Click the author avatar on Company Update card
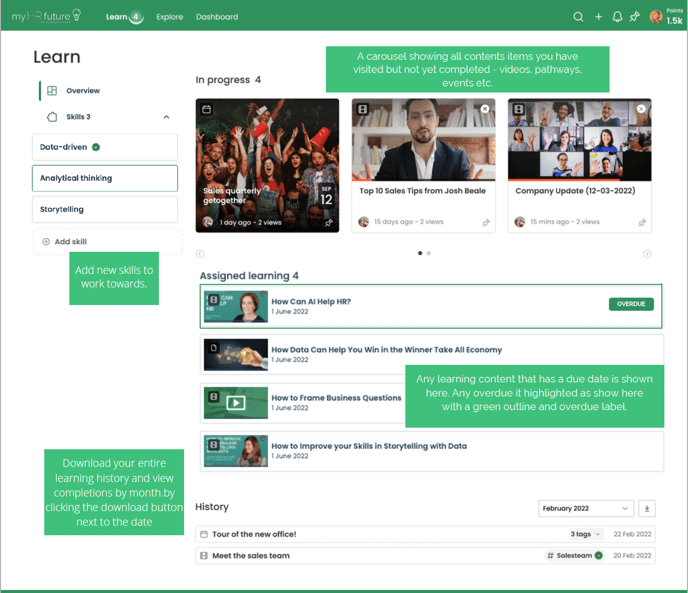This screenshot has height=593, width=688. tap(520, 222)
